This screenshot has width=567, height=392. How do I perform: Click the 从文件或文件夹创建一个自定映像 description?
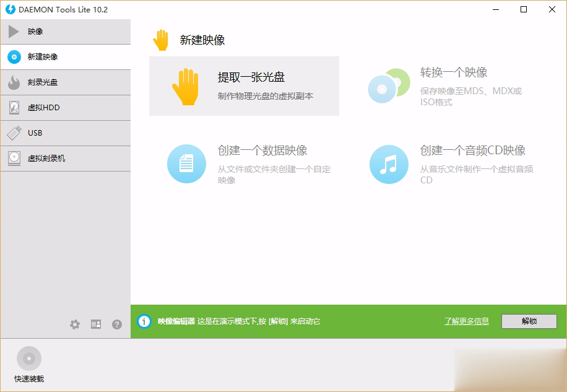click(x=274, y=175)
